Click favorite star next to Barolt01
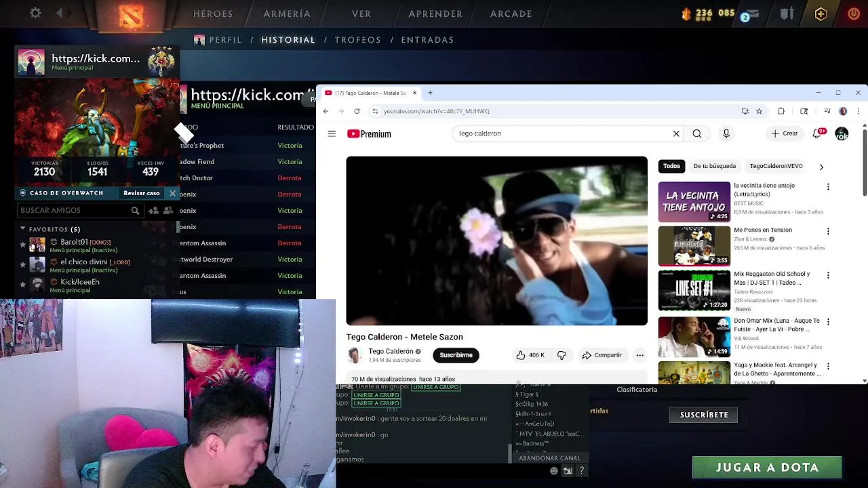The image size is (868, 488). [22, 245]
